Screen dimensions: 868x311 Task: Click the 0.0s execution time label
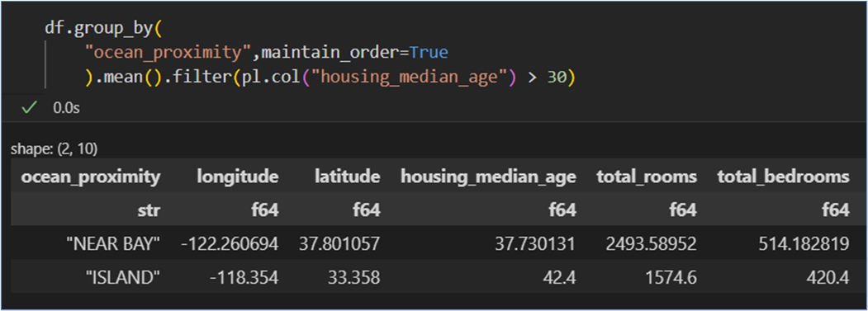pyautogui.click(x=66, y=108)
